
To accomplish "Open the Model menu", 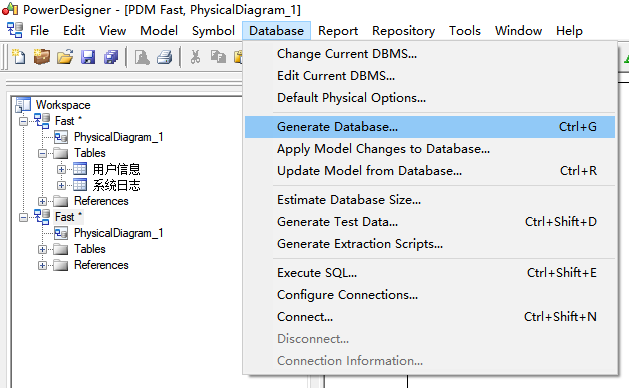I will (159, 31).
